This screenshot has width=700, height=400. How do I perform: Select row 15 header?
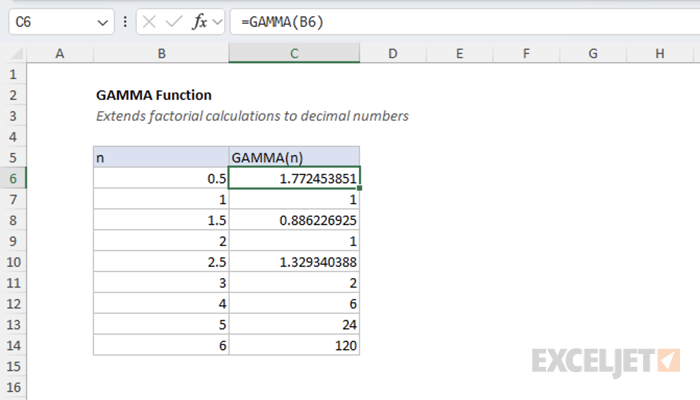[x=13, y=367]
